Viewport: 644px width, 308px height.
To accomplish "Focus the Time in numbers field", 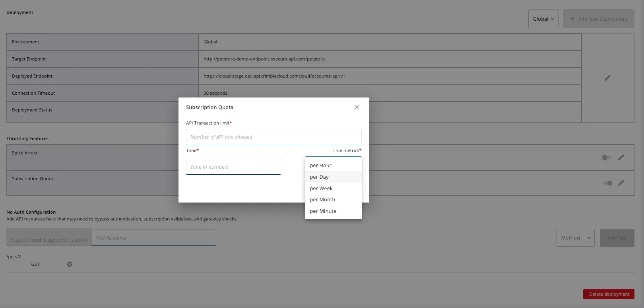I will tap(233, 167).
